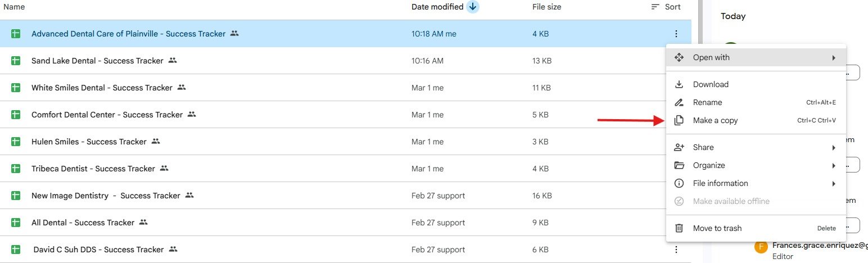This screenshot has height=263, width=868.
Task: Choose Move to trash from menu
Action: tap(717, 228)
